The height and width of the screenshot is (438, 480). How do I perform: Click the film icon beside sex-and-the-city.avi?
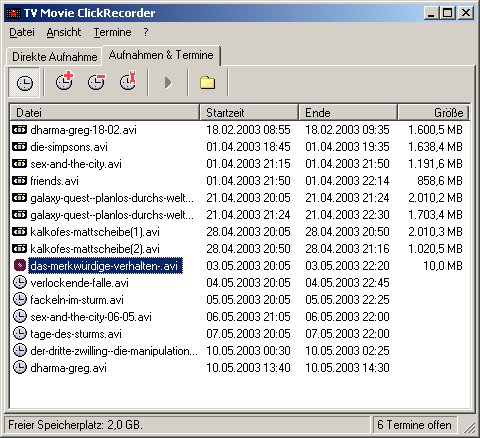tap(19, 163)
